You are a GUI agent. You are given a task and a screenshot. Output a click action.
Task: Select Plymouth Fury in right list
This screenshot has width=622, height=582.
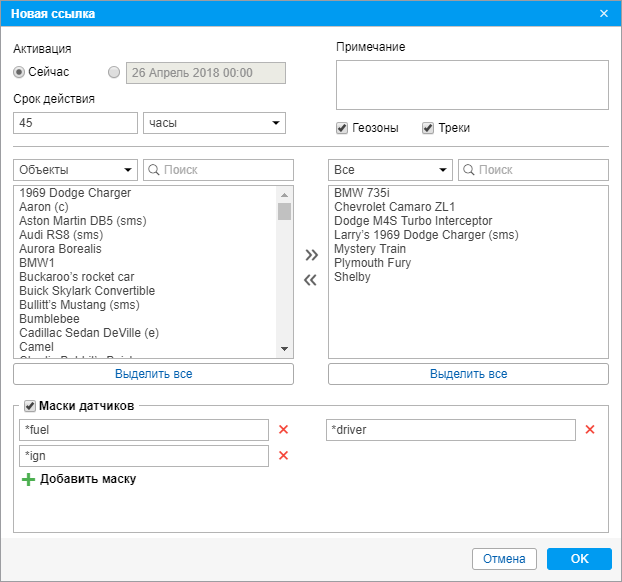pyautogui.click(x=371, y=263)
